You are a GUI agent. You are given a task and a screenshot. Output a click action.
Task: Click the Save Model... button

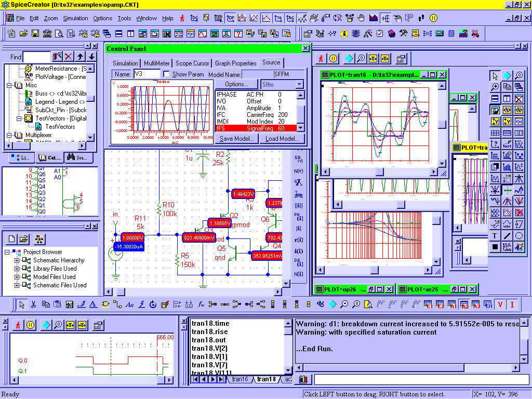(236, 138)
